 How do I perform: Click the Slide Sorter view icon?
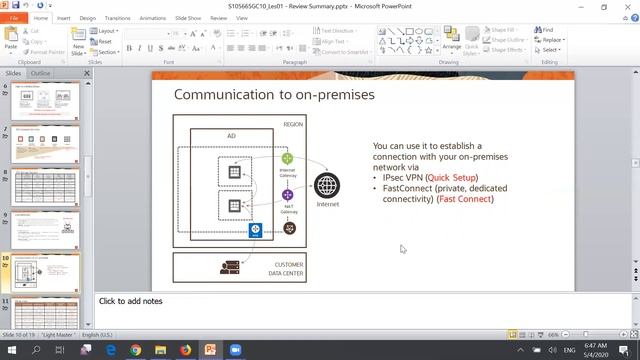click(x=522, y=335)
